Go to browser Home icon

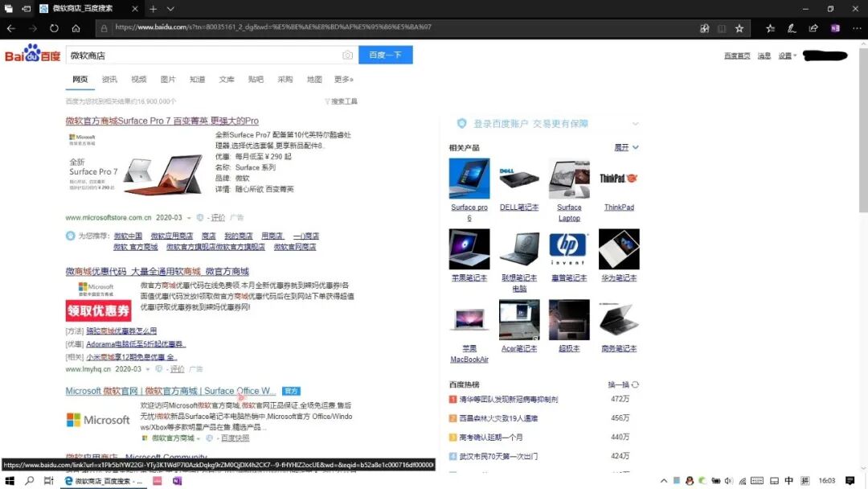pyautogui.click(x=76, y=28)
